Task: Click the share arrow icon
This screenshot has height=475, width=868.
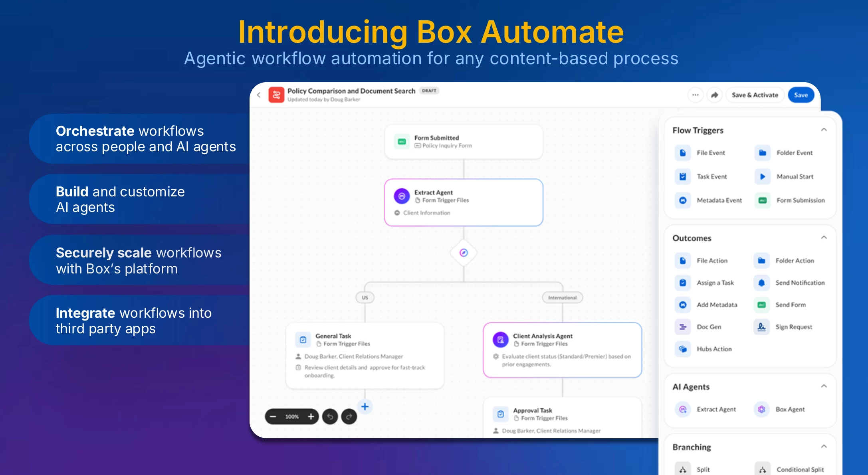Action: pyautogui.click(x=715, y=95)
